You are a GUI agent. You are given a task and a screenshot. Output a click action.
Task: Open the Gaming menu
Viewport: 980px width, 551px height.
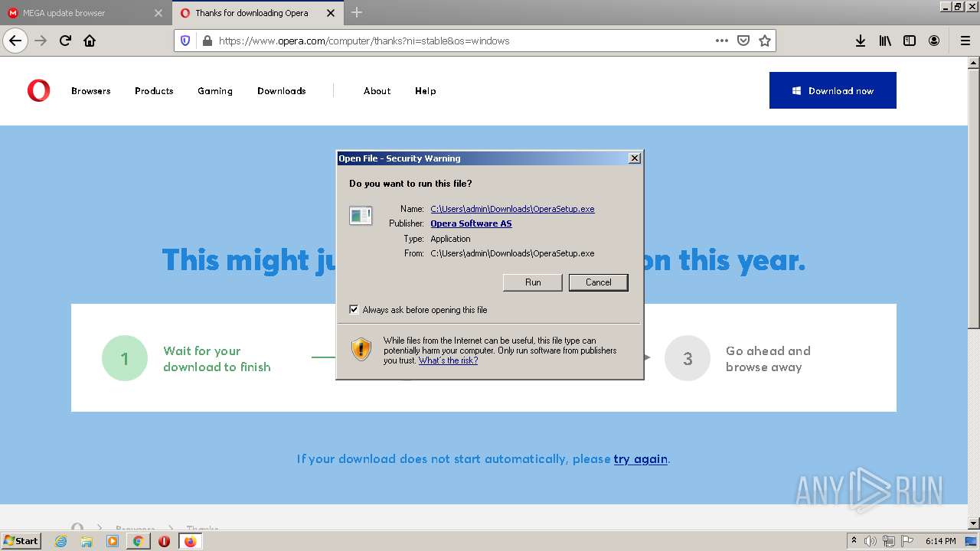point(215,91)
